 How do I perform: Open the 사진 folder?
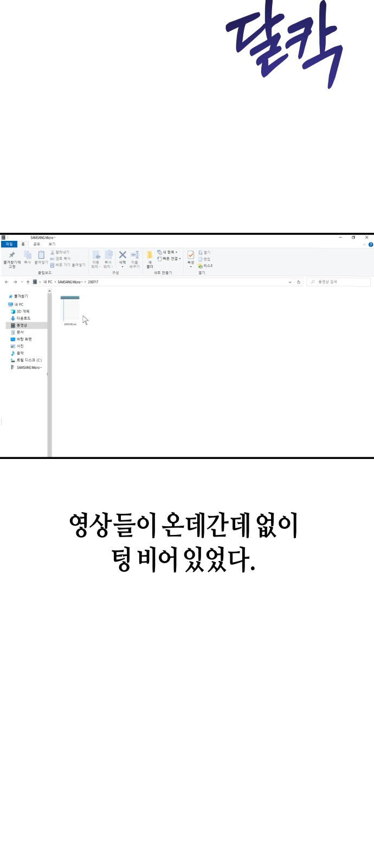click(17, 346)
